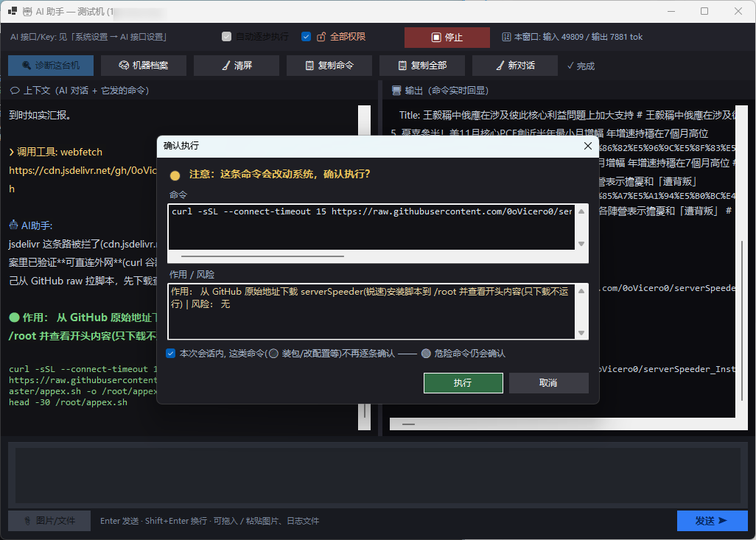
Task: Close the 确认执行 dialog
Action: click(x=588, y=146)
